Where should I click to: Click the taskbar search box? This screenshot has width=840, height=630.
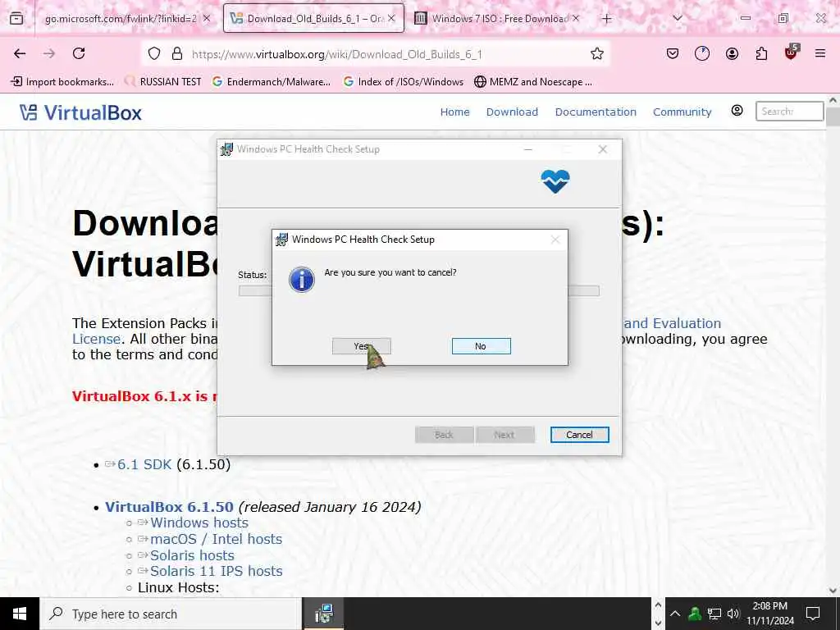point(171,614)
